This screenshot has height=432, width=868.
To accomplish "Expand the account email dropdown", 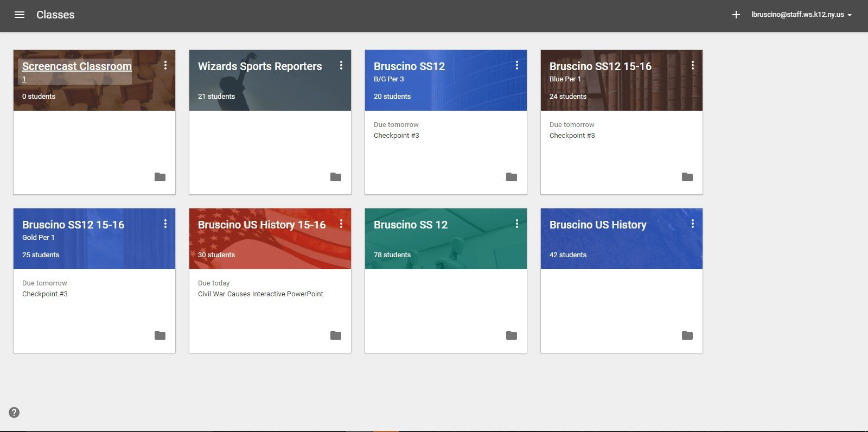I will click(x=801, y=15).
